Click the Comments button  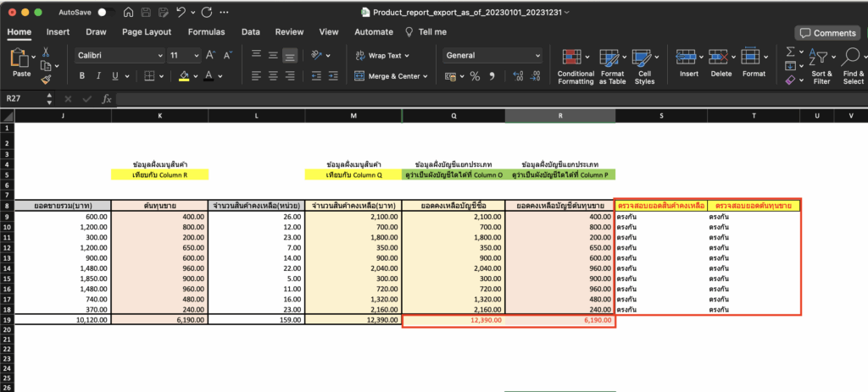[x=826, y=33]
